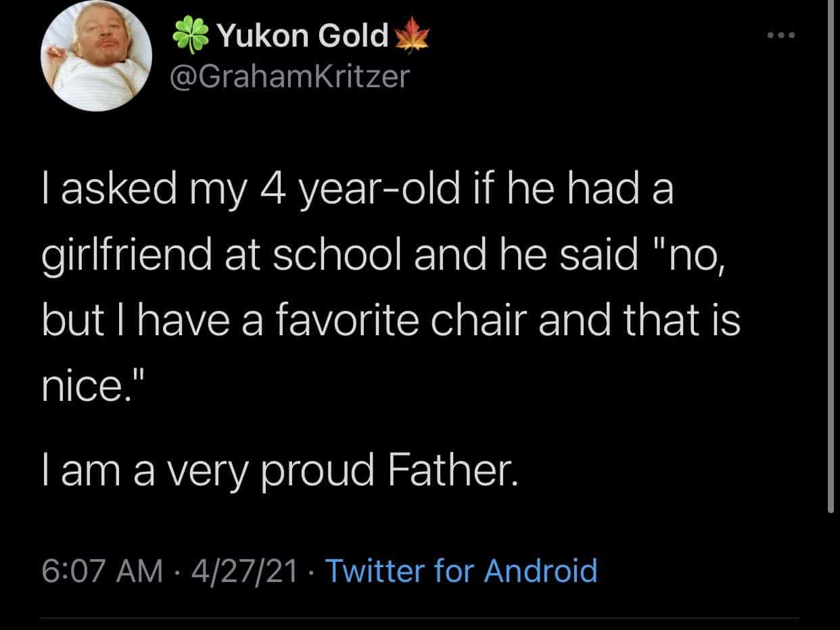
Task: Click the divider line below the timestamp
Action: pyautogui.click(x=419, y=617)
